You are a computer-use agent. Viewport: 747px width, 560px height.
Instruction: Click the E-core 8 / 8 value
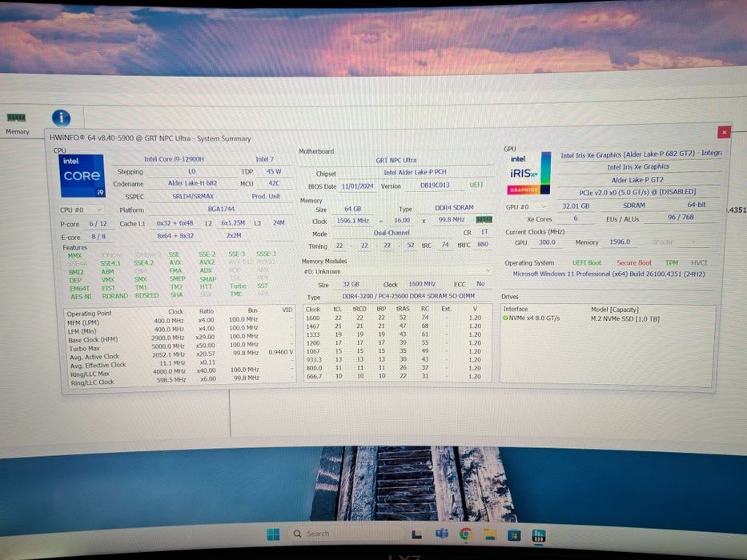pos(98,236)
